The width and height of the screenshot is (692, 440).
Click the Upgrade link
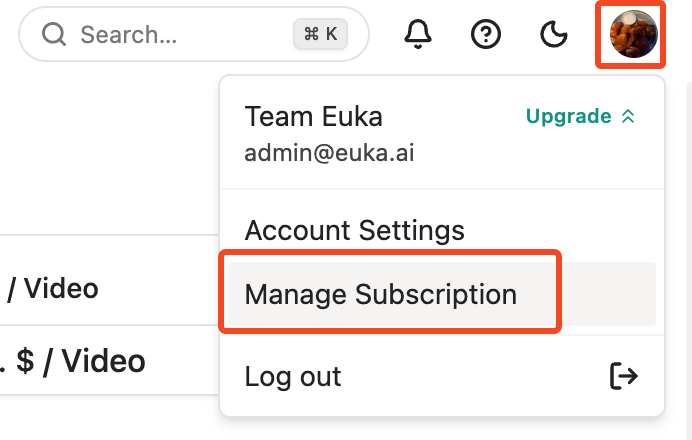click(568, 116)
